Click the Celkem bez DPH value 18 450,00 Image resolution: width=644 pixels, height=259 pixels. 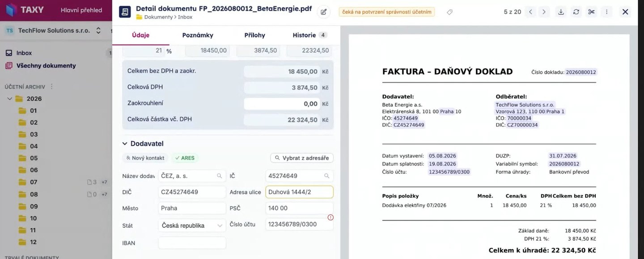(x=282, y=72)
